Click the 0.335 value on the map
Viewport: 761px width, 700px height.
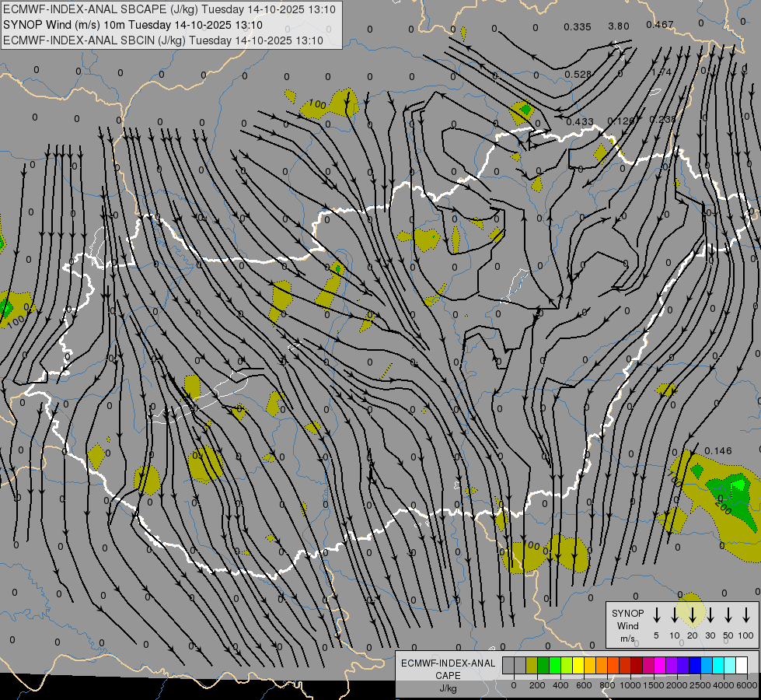pyautogui.click(x=578, y=26)
